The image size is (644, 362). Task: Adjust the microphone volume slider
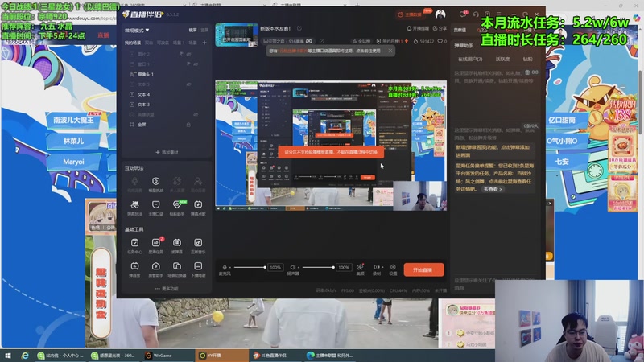coord(250,268)
